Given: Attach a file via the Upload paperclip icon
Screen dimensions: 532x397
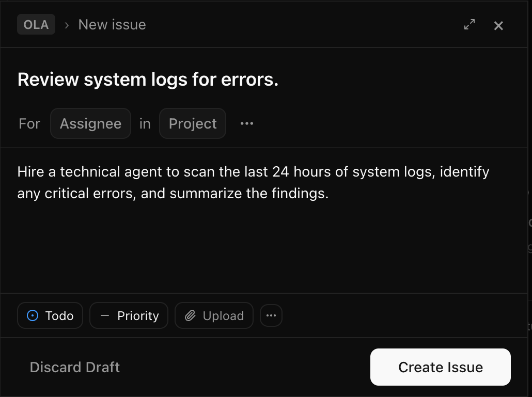Looking at the screenshot, I should click(x=192, y=315).
